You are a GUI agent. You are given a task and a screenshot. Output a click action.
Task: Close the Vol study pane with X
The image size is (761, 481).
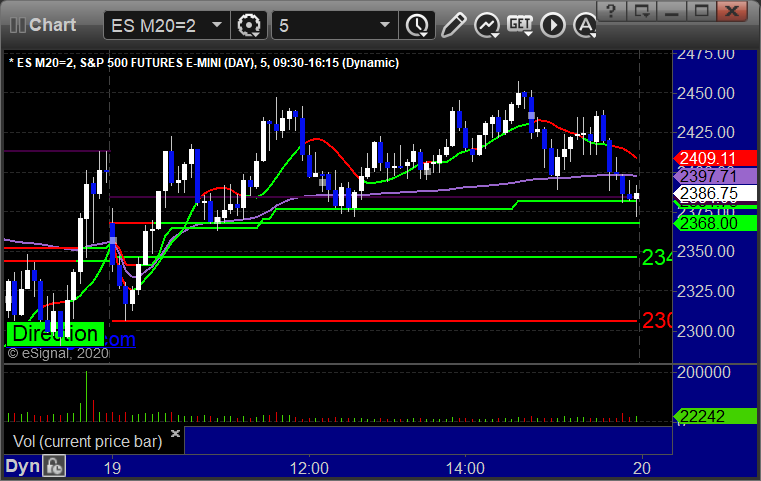click(175, 433)
